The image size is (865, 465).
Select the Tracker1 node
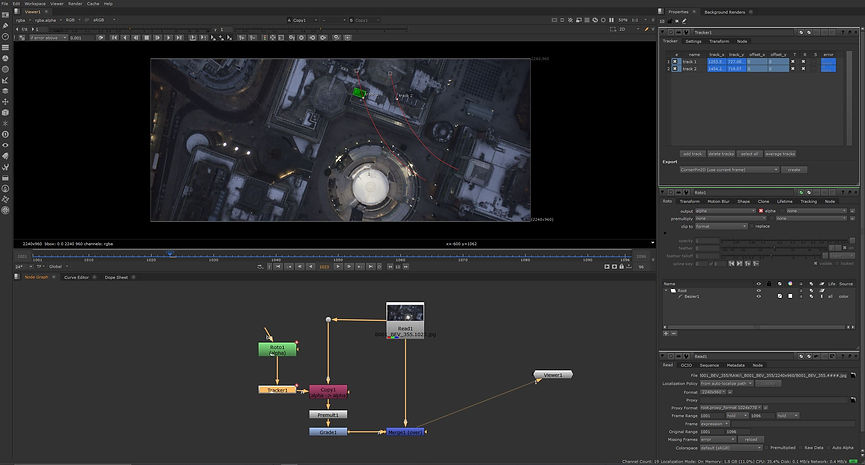277,390
